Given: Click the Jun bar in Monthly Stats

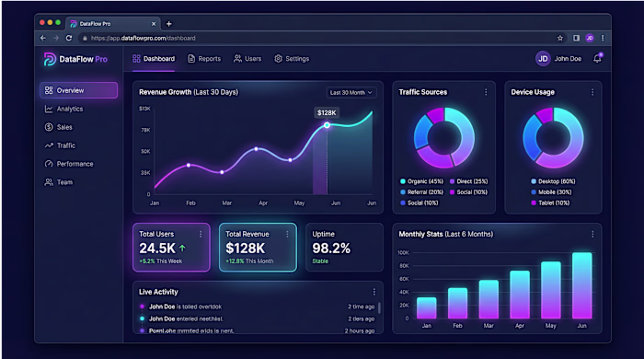Looking at the screenshot, I should click(582, 285).
